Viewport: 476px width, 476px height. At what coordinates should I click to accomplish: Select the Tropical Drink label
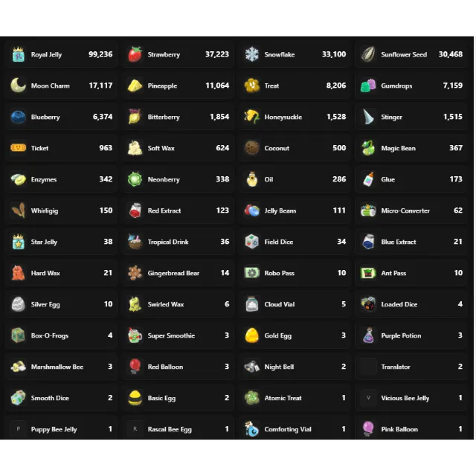(x=168, y=242)
